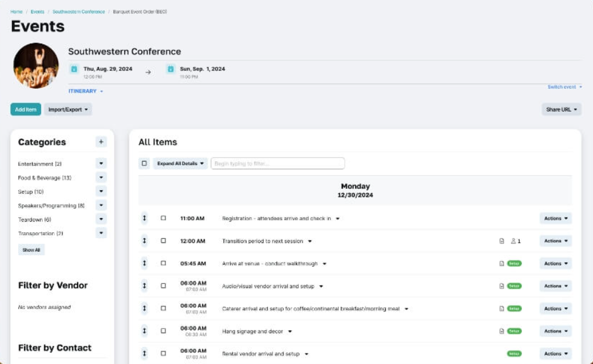
Task: Click the end date calendar icon
Action: (171, 69)
